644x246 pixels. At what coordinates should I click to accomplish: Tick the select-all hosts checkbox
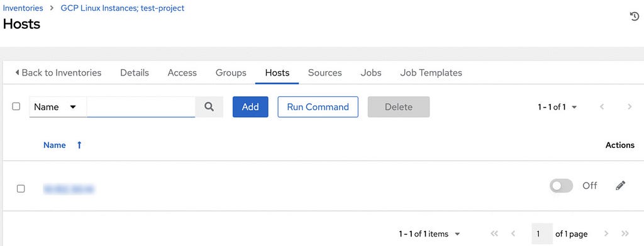click(16, 106)
